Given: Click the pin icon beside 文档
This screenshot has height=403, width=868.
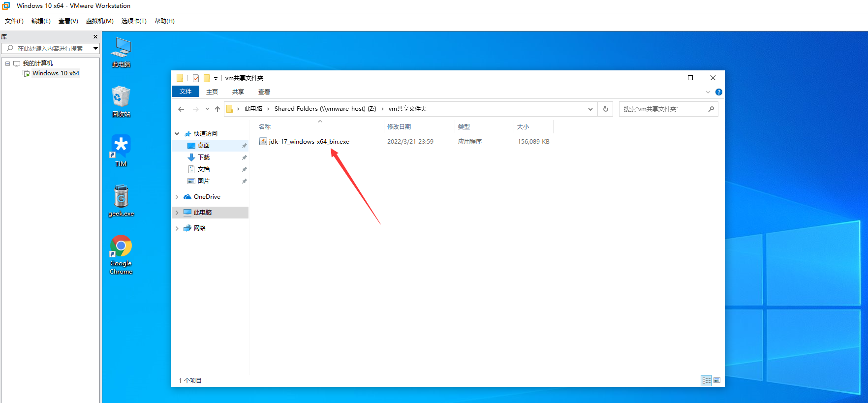Looking at the screenshot, I should tap(244, 169).
